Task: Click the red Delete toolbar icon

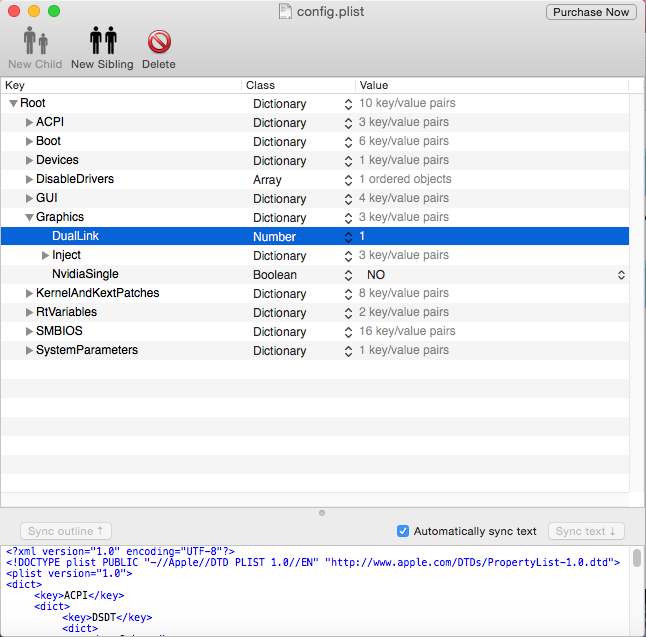Action: tap(158, 42)
